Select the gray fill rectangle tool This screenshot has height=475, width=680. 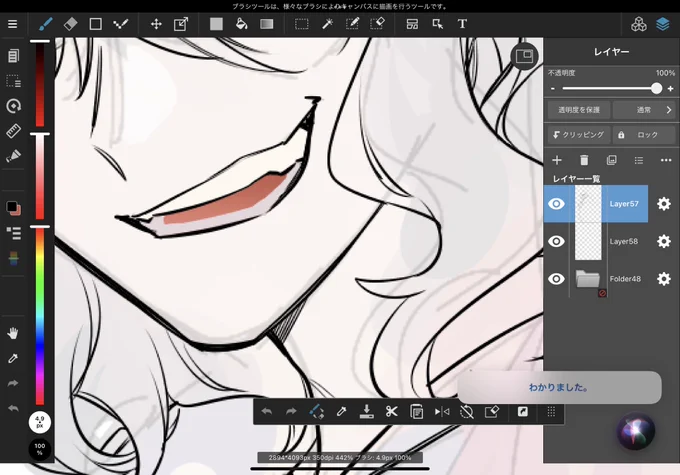tap(216, 24)
